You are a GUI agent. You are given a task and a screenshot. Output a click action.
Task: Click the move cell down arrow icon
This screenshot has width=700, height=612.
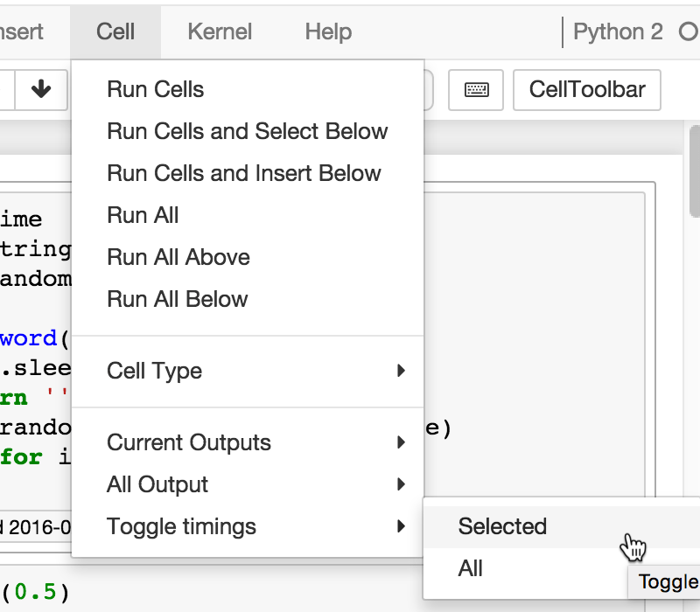pyautogui.click(x=41, y=90)
